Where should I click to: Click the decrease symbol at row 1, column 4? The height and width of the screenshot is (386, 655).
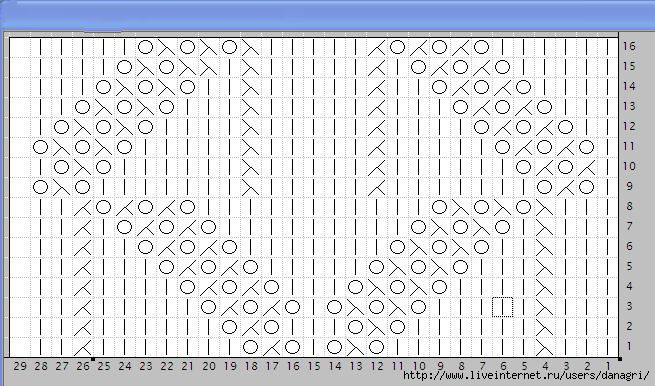click(x=544, y=347)
